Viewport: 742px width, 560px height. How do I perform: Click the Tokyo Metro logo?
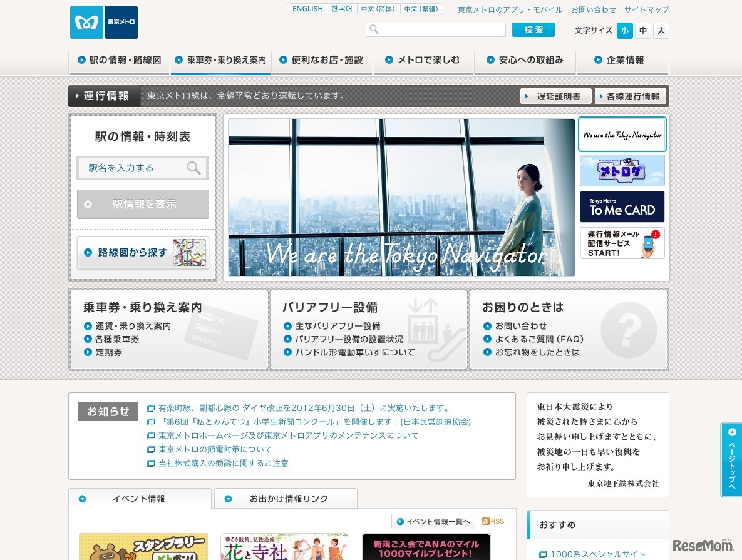(104, 23)
